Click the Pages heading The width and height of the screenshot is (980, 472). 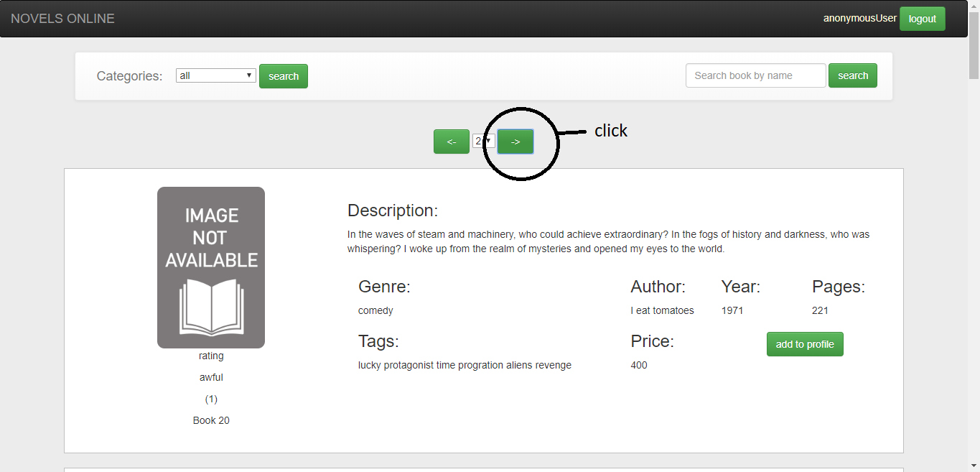tap(839, 287)
